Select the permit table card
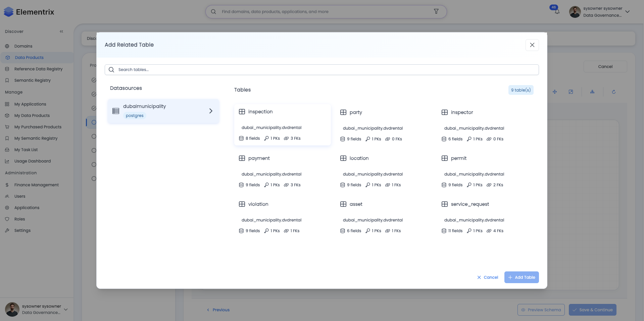 tap(485, 171)
